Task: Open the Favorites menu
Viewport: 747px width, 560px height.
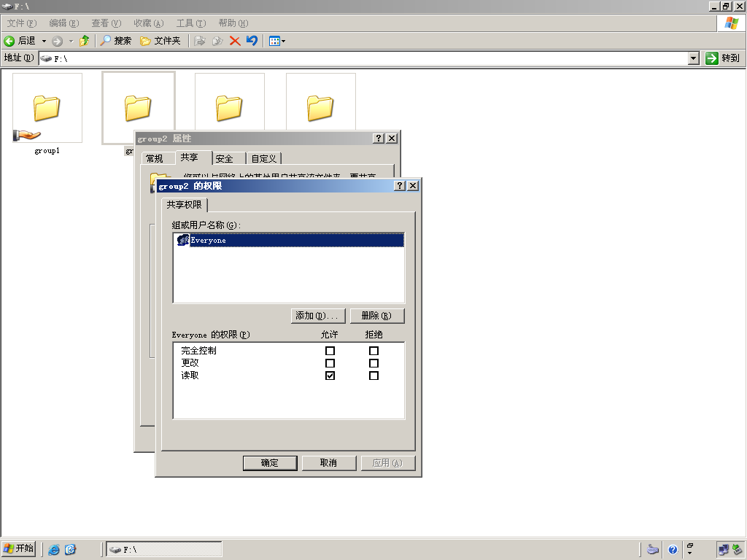Action: (x=149, y=23)
